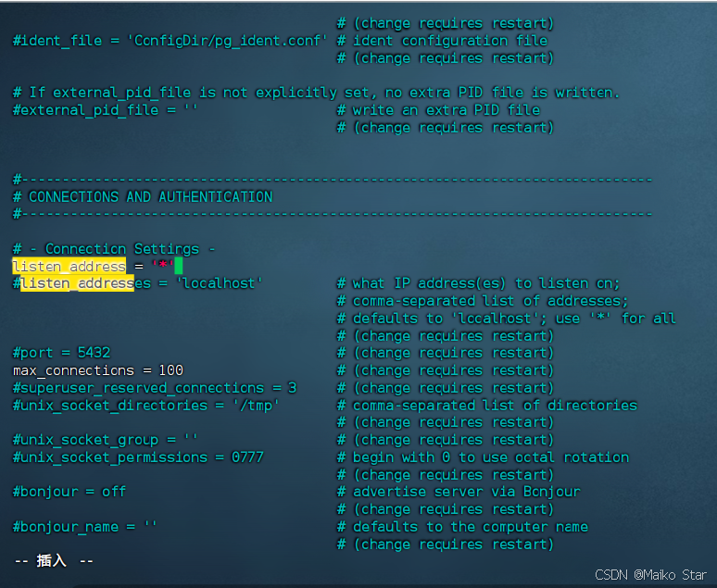717x588 pixels.
Task: Click the "max_connections = 100" line
Action: pos(98,370)
